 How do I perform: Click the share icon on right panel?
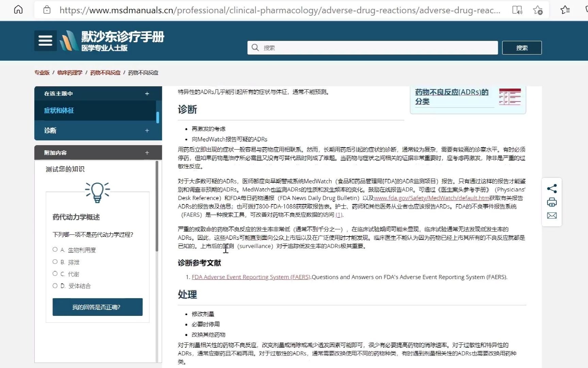point(552,188)
